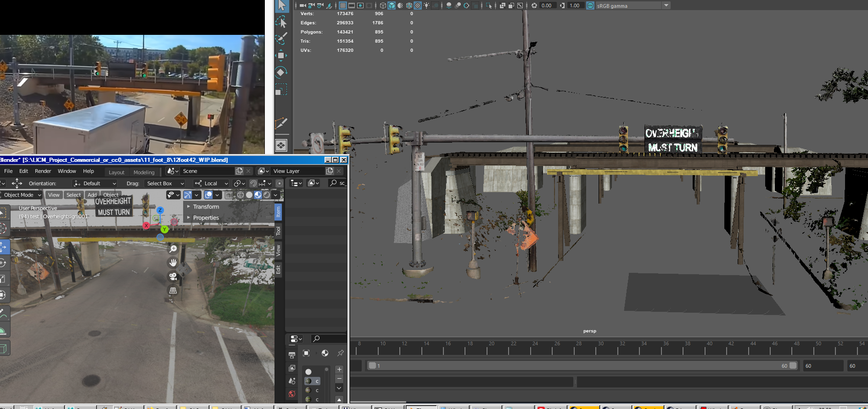Select Material Preview shading in Blender

click(x=258, y=195)
